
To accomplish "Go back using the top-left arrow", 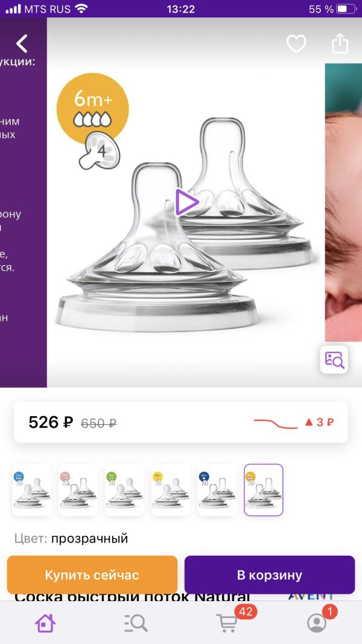I will (x=22, y=43).
